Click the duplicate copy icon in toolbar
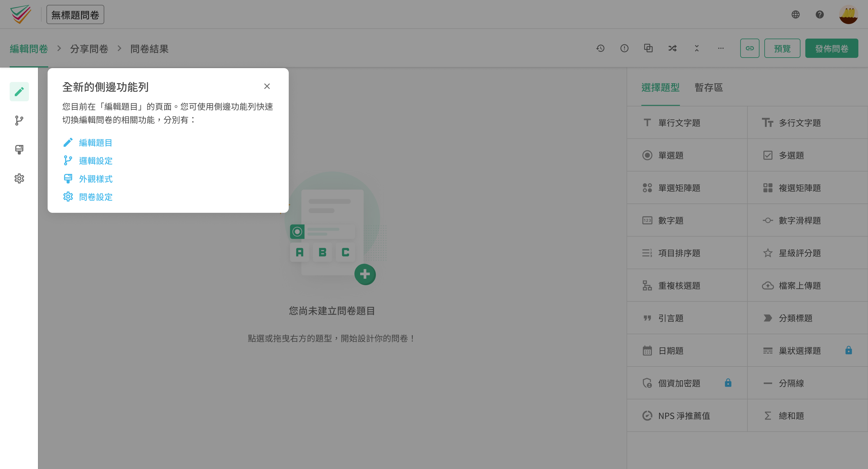 click(648, 48)
